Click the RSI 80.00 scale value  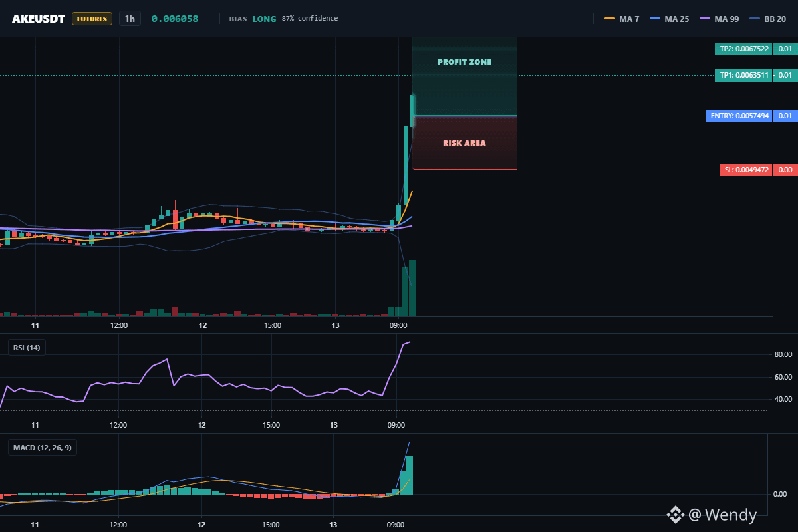pos(782,355)
